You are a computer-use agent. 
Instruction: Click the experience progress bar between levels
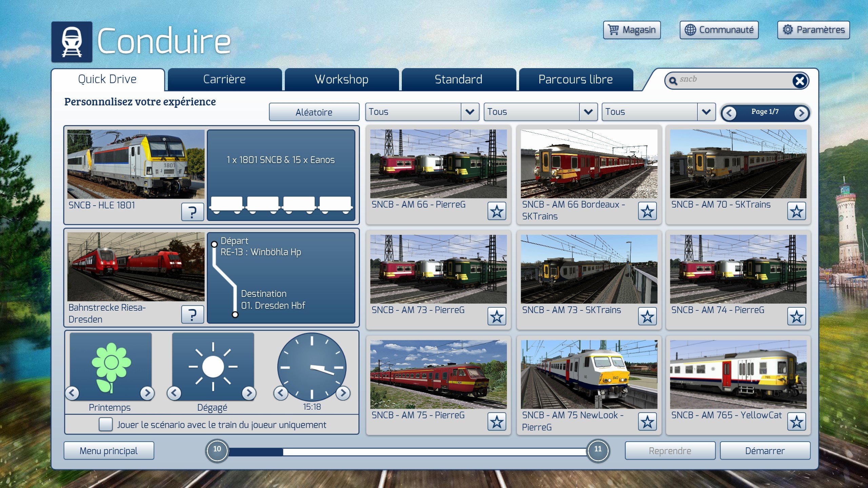[408, 451]
